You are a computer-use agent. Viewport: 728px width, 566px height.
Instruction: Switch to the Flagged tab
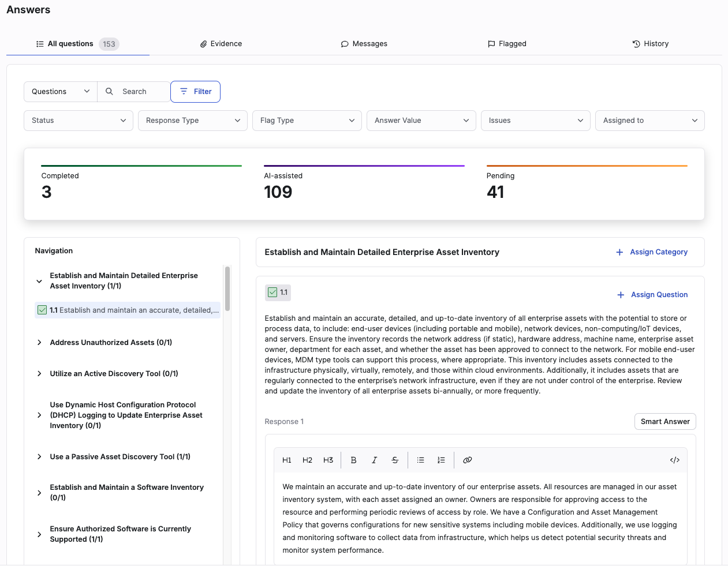coord(507,44)
